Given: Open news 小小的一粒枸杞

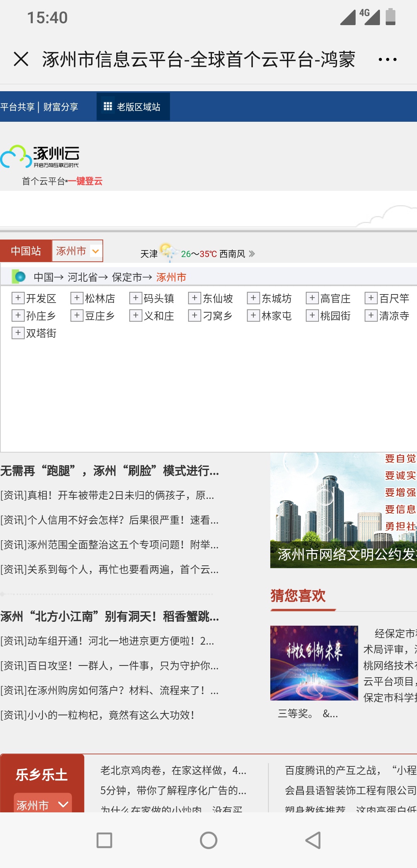Looking at the screenshot, I should point(97,715).
